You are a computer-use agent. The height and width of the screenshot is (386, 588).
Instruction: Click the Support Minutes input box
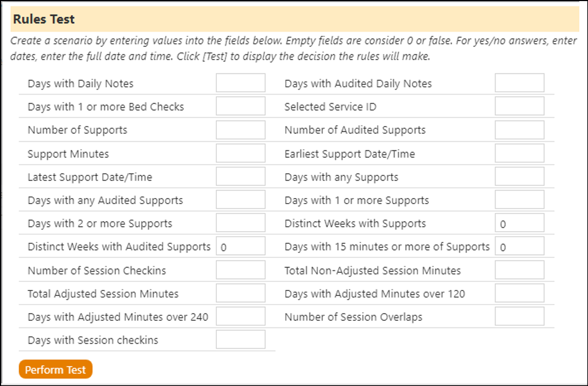(x=241, y=153)
